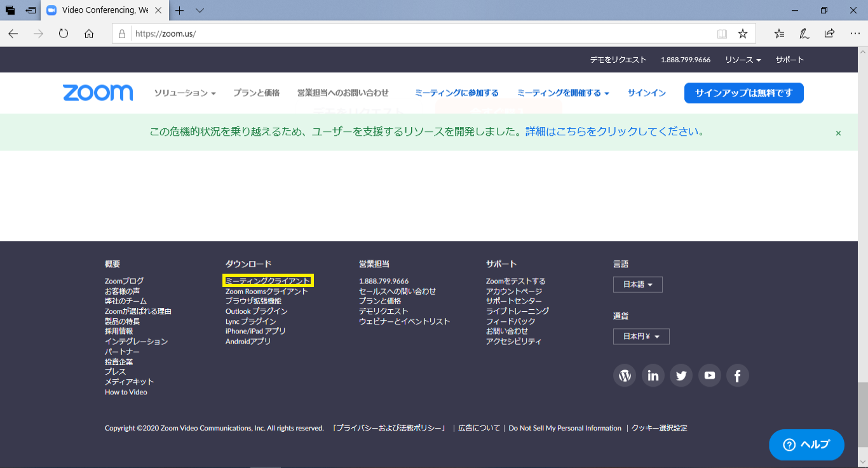Image resolution: width=868 pixels, height=468 pixels.
Task: Open Zoom's WordPress blog icon
Action: tap(625, 375)
